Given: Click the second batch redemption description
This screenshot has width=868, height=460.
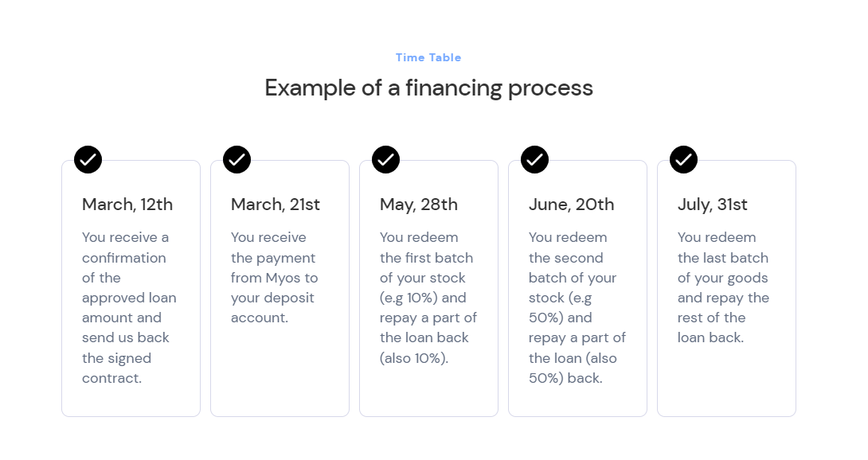Looking at the screenshot, I should 577,307.
